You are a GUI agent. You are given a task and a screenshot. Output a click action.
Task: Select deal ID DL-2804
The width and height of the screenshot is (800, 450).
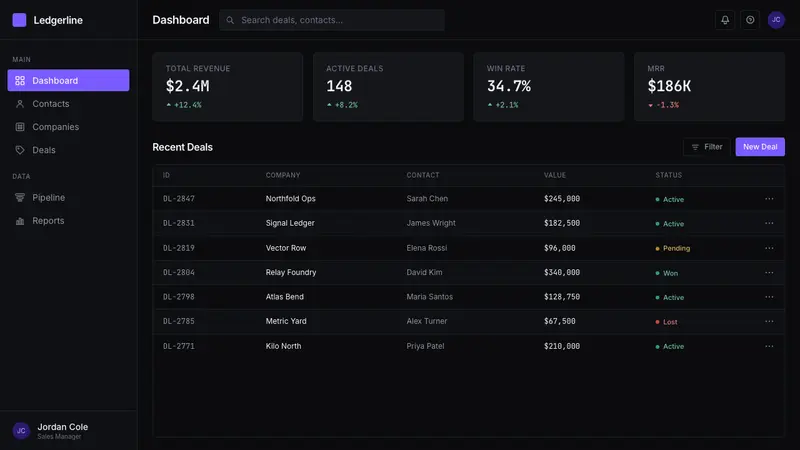pos(179,272)
